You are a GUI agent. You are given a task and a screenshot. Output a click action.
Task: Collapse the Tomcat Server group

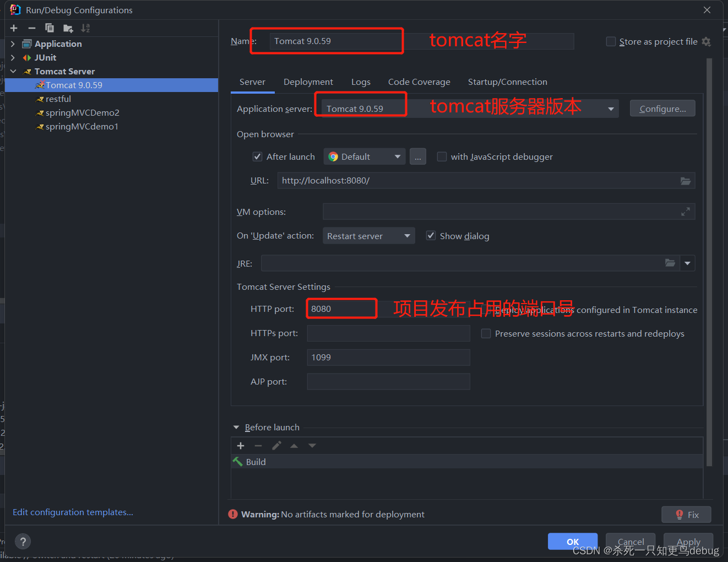point(13,71)
